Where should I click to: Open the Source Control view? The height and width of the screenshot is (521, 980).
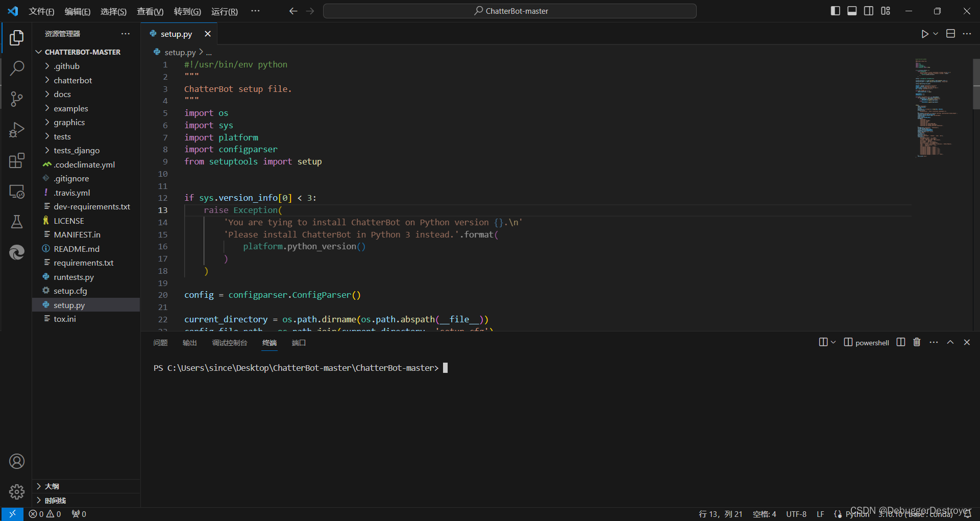pos(16,99)
